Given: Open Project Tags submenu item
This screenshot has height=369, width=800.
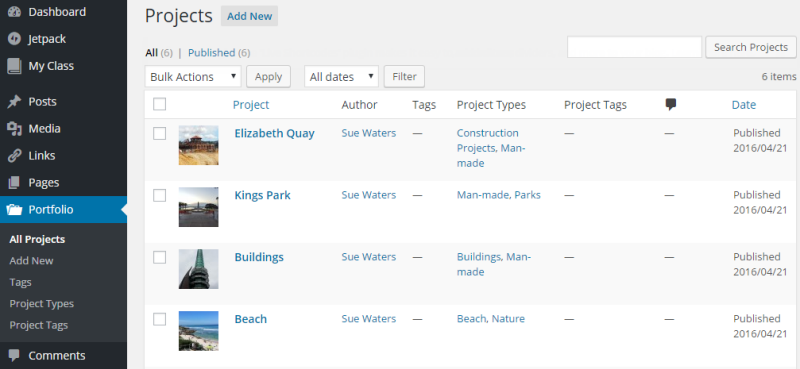Looking at the screenshot, I should [39, 325].
